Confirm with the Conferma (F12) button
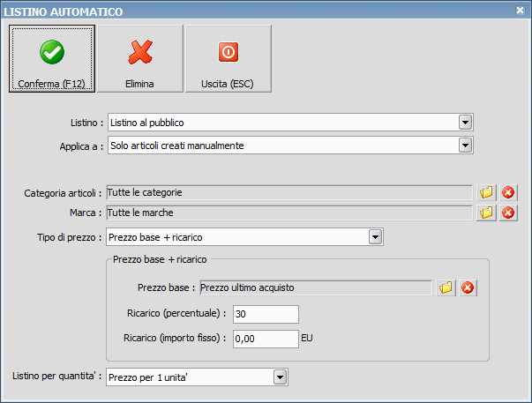Viewport: 532px width, 403px height. [52, 58]
